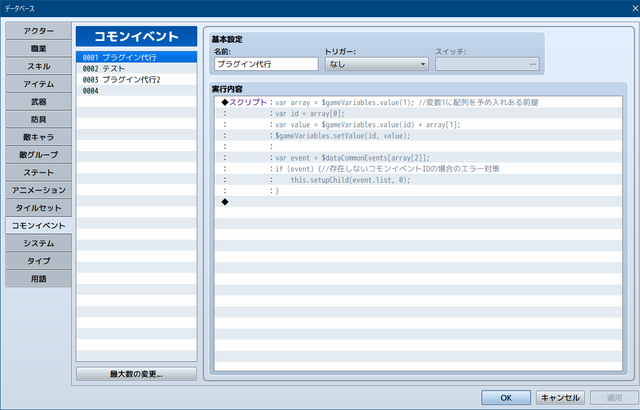Open the スキル tab
This screenshot has width=640, height=410.
coord(38,66)
